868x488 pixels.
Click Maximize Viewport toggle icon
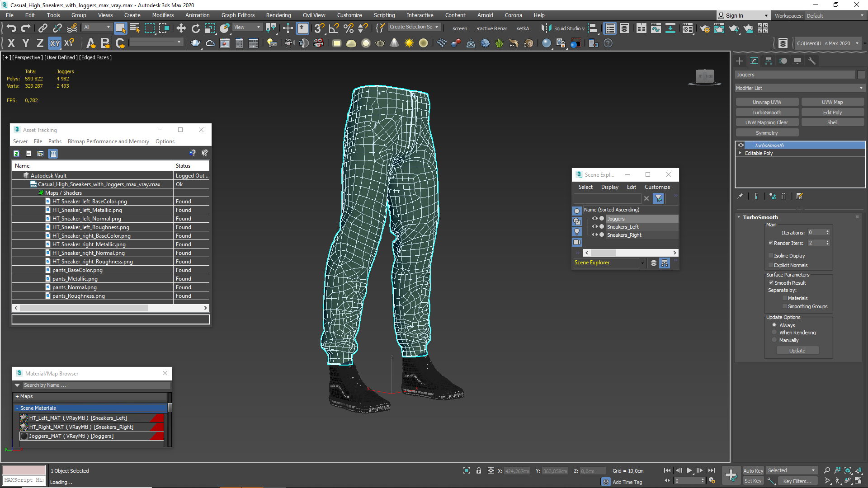pos(858,481)
